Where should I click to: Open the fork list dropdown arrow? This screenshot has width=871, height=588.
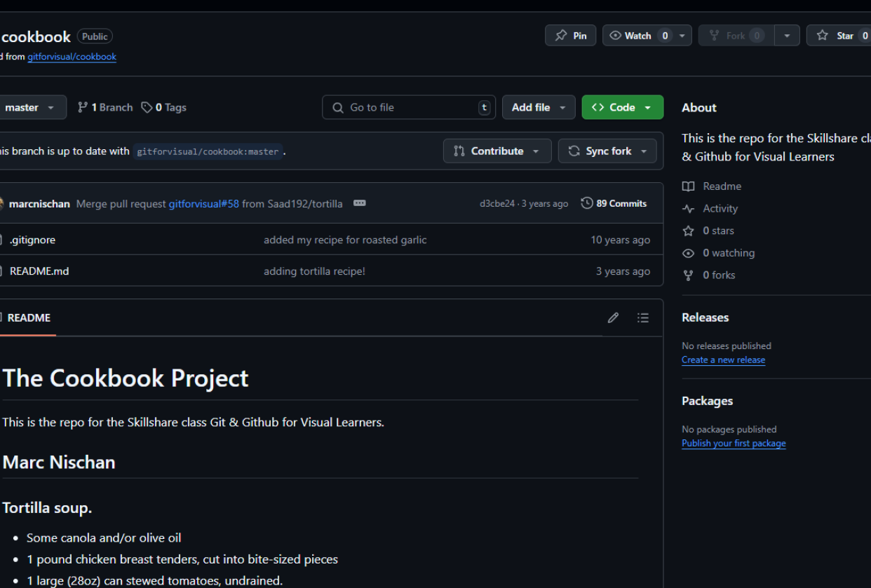click(787, 36)
